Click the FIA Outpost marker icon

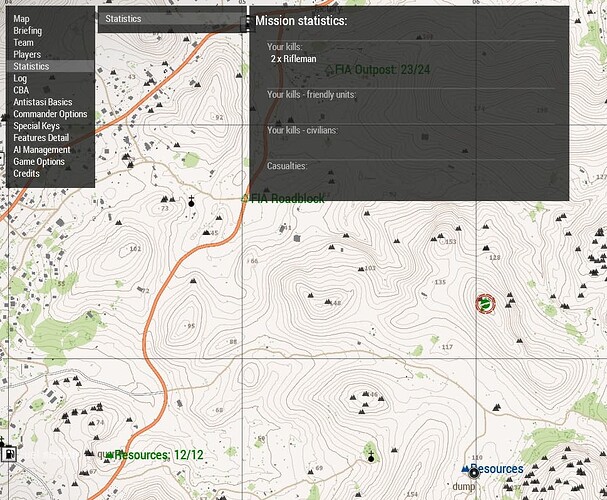click(x=329, y=70)
